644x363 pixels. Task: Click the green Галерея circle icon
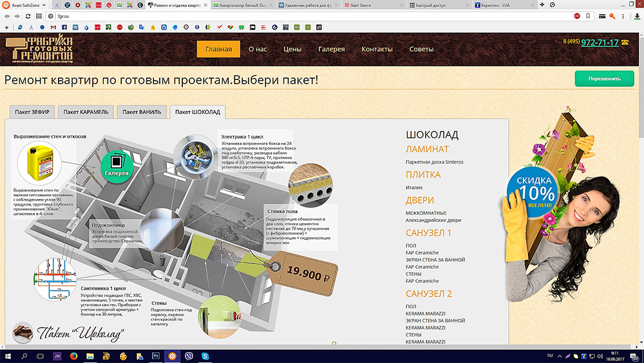coord(117,164)
